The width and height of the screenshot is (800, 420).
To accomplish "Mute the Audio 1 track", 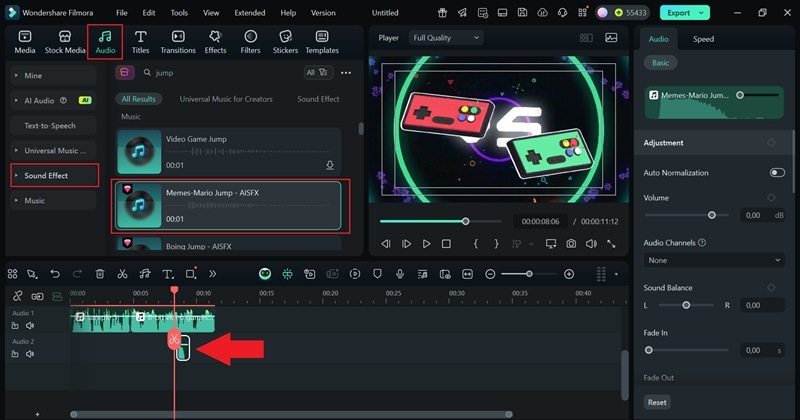I will pos(30,326).
